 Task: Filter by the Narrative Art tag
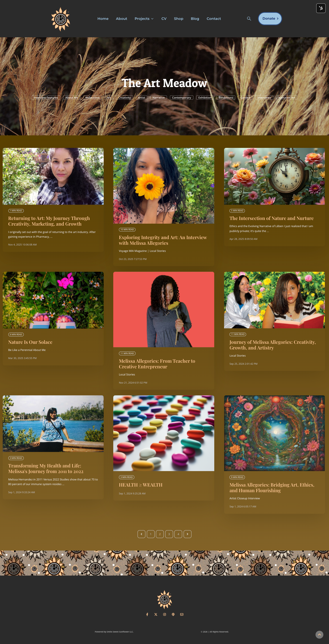(287, 98)
